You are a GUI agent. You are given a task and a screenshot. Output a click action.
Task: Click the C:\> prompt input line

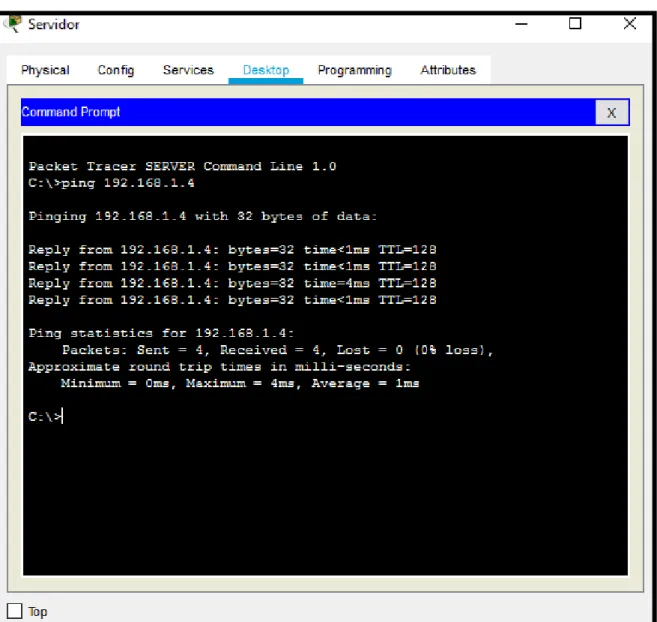pyautogui.click(x=46, y=417)
